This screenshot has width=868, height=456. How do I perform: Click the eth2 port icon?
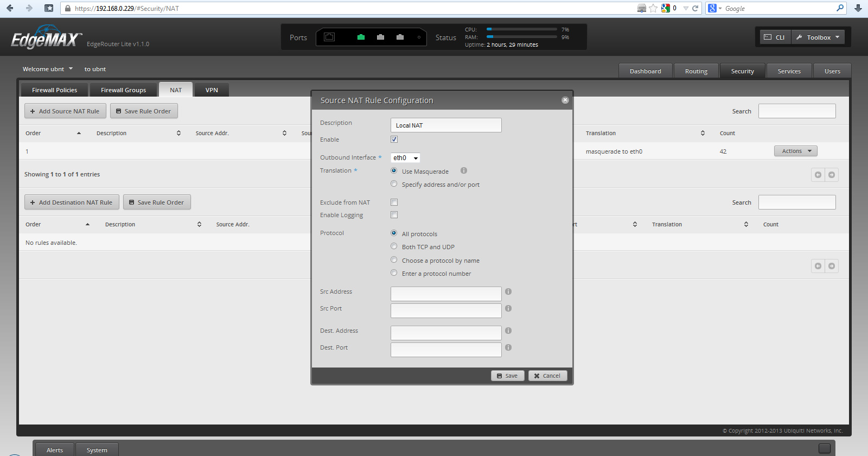(400, 37)
